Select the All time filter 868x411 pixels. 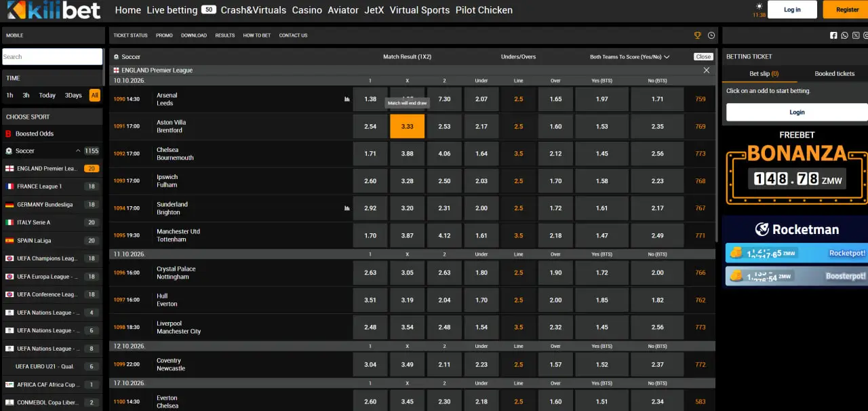point(95,96)
